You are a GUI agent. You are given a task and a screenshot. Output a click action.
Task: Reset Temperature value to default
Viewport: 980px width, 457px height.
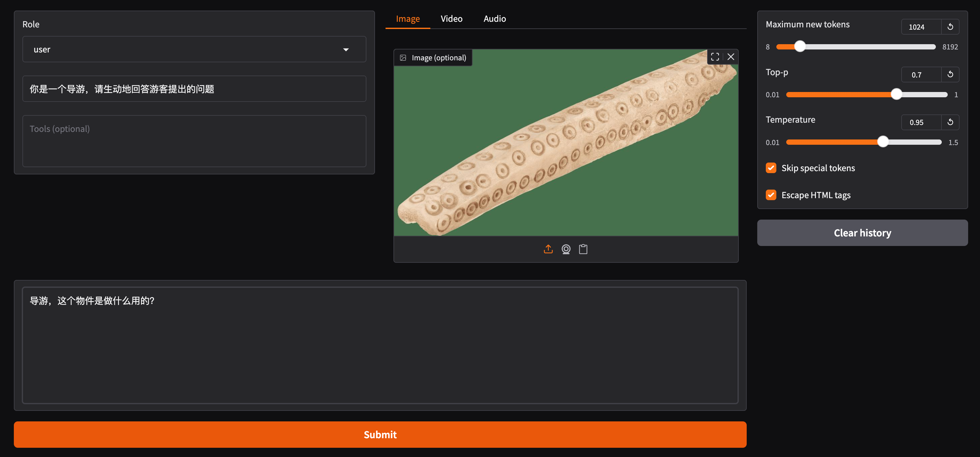[x=950, y=122]
